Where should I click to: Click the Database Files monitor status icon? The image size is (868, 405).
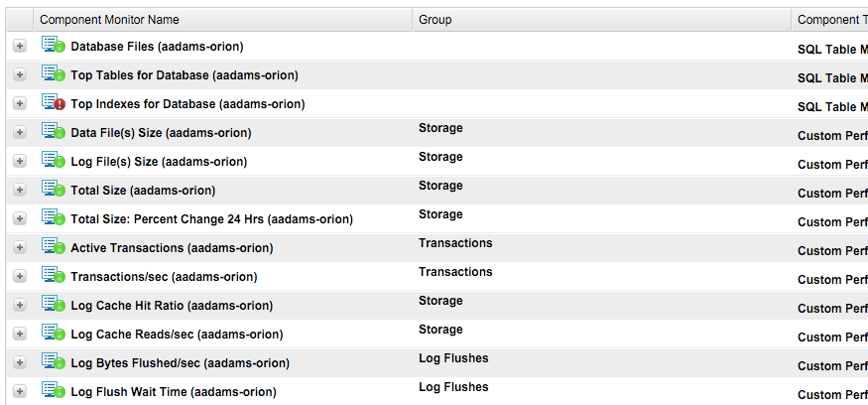click(52, 46)
